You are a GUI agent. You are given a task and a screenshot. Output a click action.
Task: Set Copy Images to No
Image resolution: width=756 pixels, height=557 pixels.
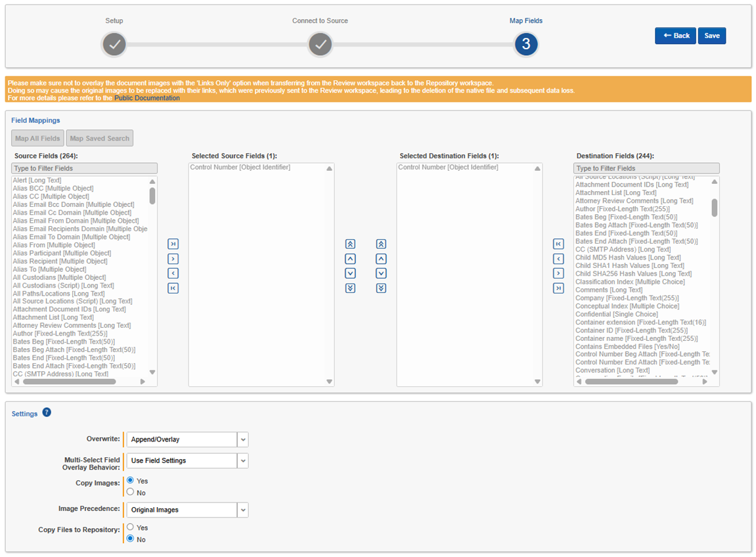(x=130, y=492)
